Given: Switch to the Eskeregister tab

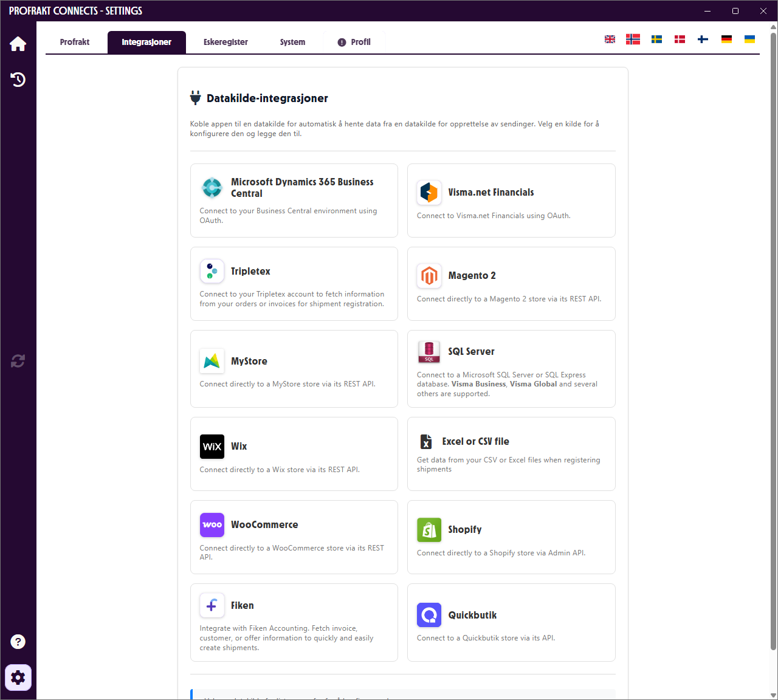Looking at the screenshot, I should point(225,42).
